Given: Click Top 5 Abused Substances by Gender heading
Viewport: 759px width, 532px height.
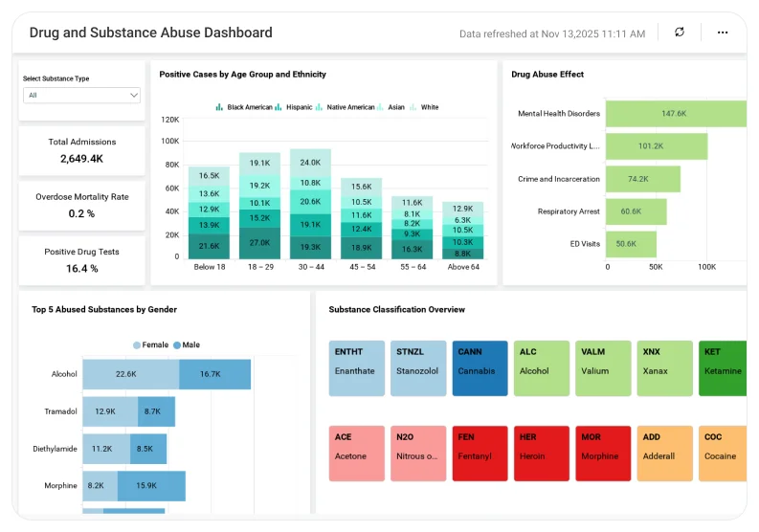Looking at the screenshot, I should [104, 310].
